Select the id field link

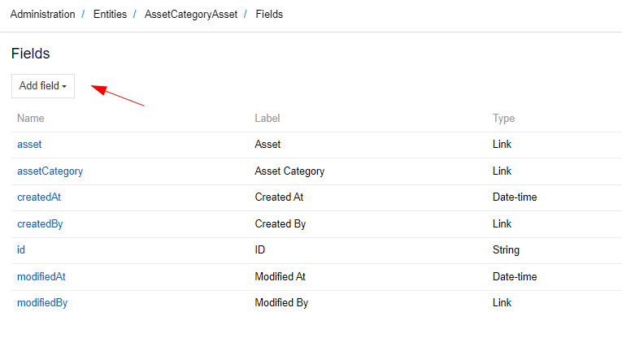[x=21, y=249]
